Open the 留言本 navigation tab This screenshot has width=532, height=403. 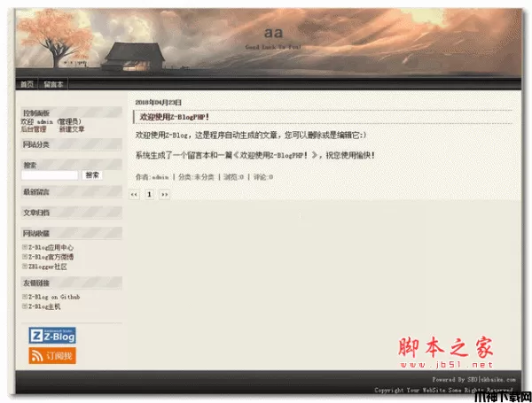53,84
